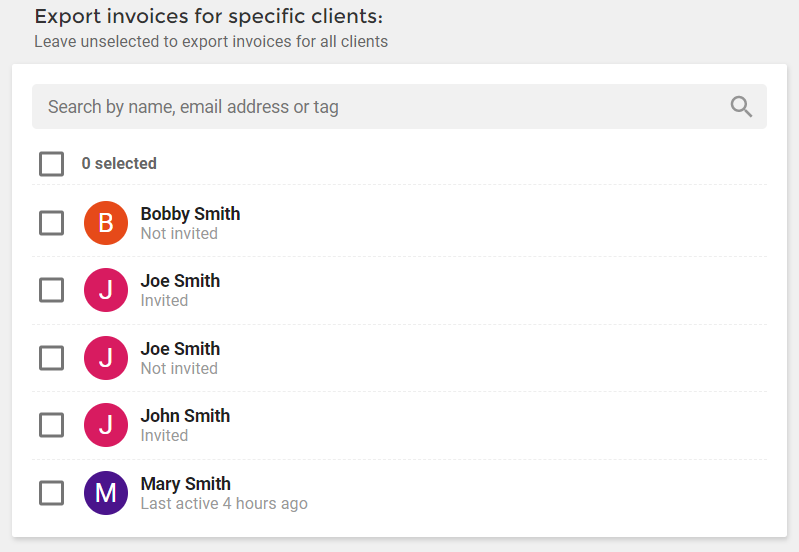Click Bobby Smith's orange 'B' avatar
Screen dimensions: 799x552
(106, 223)
